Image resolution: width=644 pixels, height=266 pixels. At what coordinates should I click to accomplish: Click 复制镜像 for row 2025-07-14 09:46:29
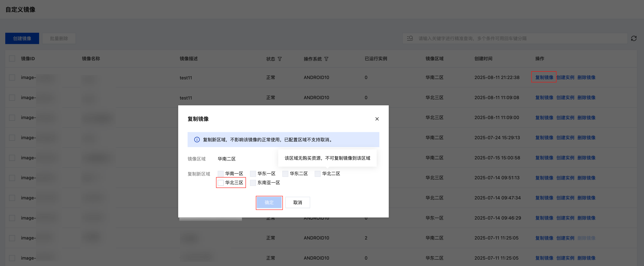544,218
